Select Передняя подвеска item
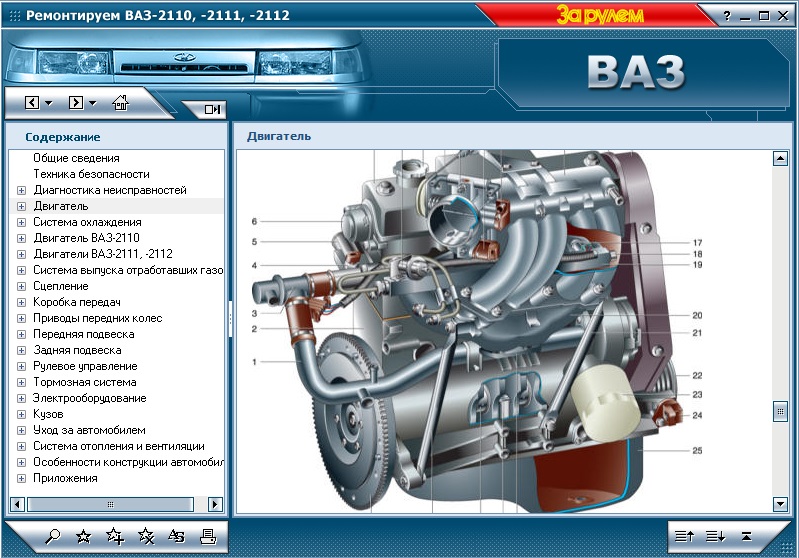Screen dimensions: 799x558 pos(84,334)
